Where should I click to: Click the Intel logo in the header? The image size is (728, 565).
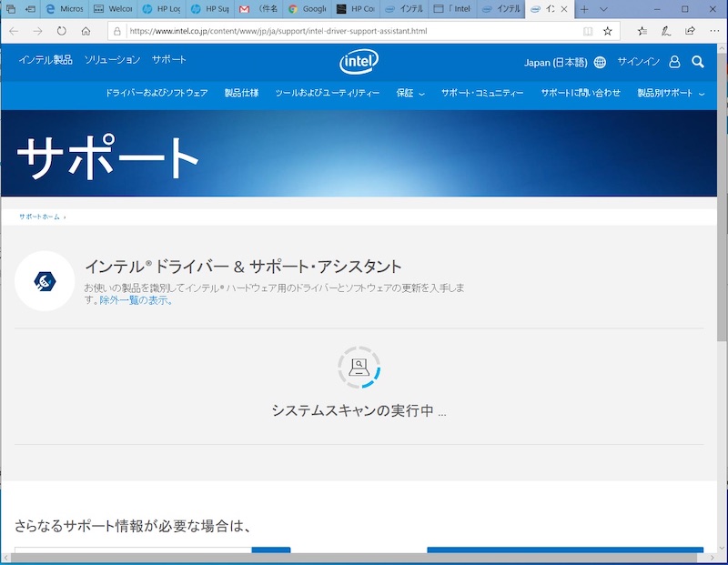tap(359, 62)
